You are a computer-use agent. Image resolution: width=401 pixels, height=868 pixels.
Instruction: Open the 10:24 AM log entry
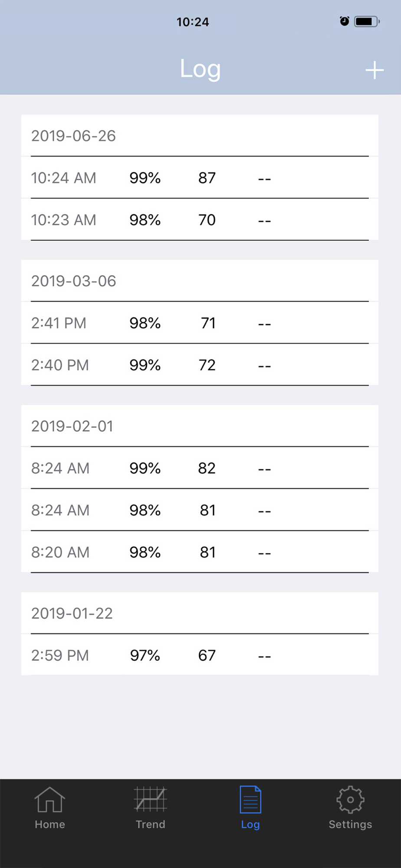(200, 178)
